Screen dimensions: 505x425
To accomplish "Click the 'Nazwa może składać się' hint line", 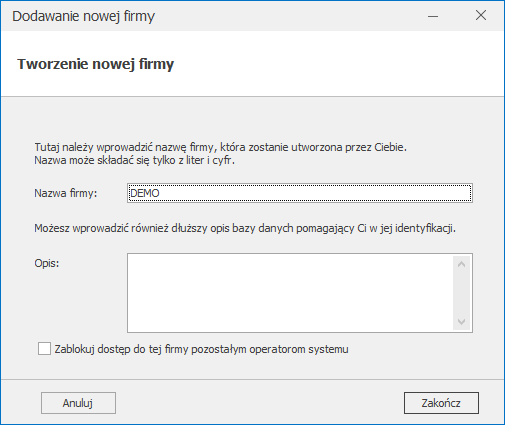I will [x=135, y=160].
